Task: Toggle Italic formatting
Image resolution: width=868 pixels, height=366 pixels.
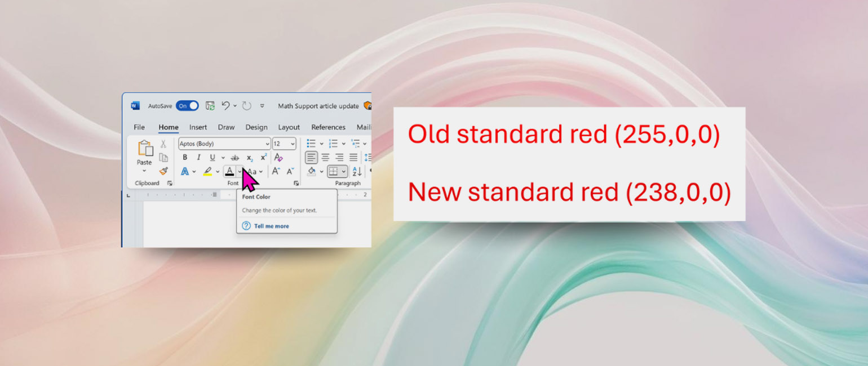Action: pos(198,158)
